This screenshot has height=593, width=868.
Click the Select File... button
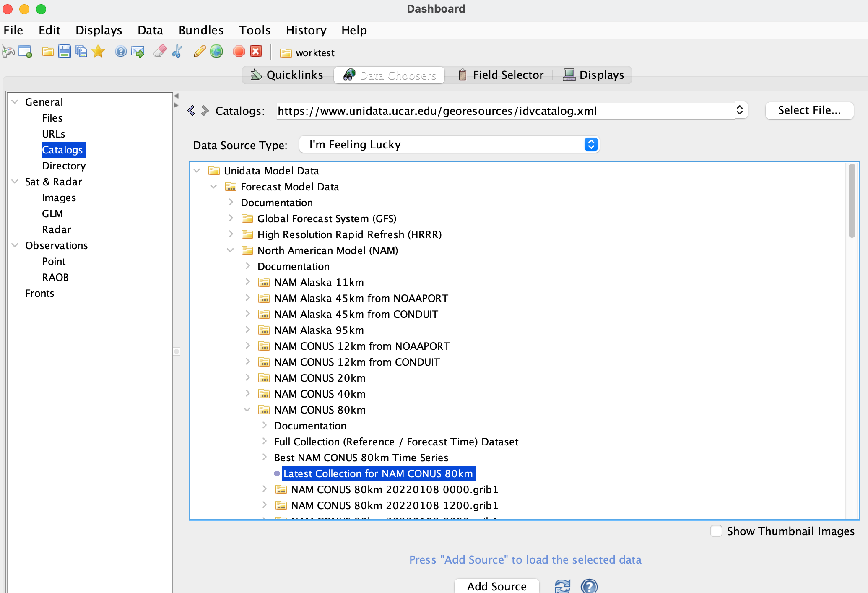(809, 110)
